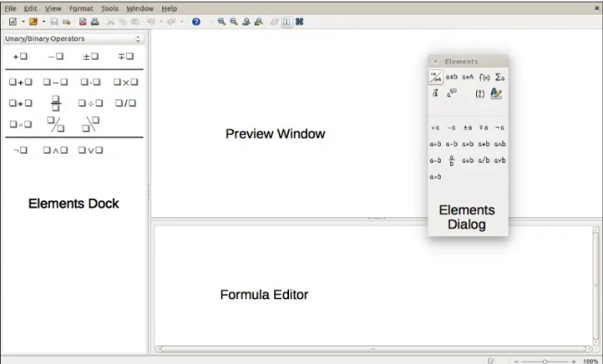This screenshot has width=603, height=364.
Task: Click the Zoom In magnifier icon
Action: [x=221, y=22]
